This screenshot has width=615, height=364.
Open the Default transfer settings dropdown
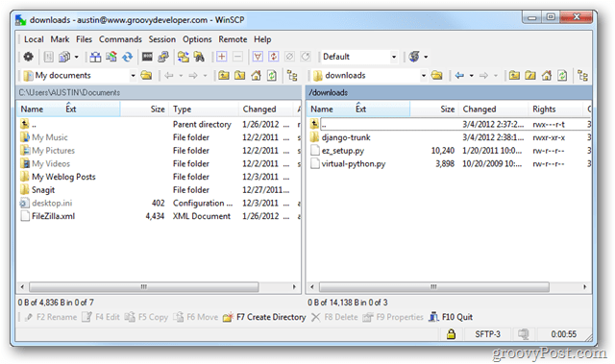[x=394, y=57]
